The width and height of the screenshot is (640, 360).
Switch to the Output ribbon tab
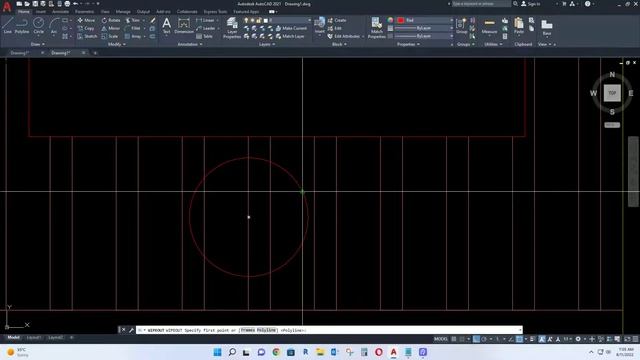click(x=143, y=12)
